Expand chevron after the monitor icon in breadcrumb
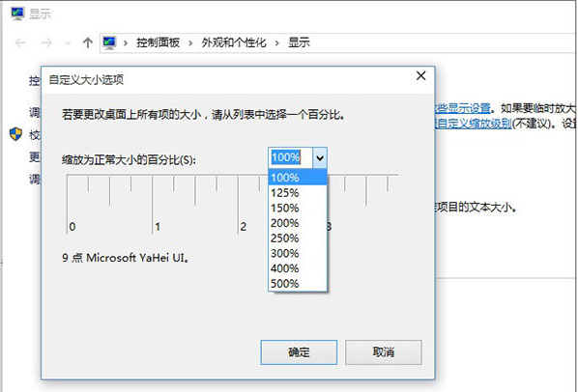The width and height of the screenshot is (578, 392). tap(126, 43)
